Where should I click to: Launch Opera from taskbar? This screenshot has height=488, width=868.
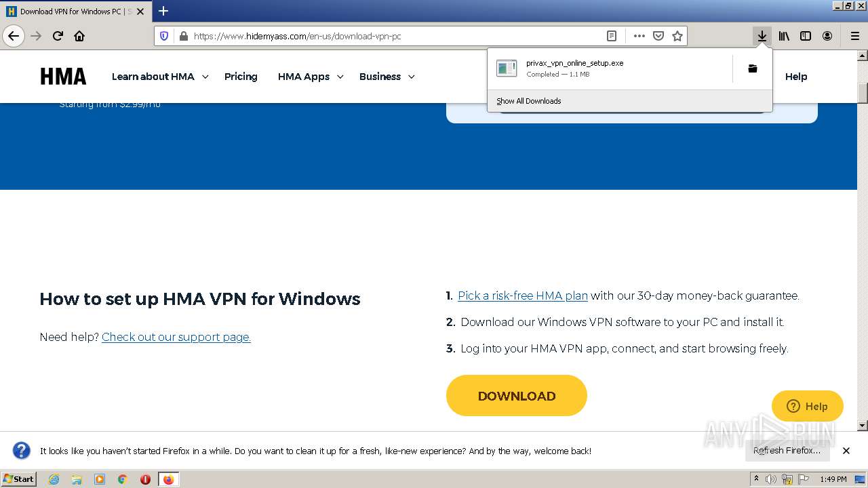point(145,479)
